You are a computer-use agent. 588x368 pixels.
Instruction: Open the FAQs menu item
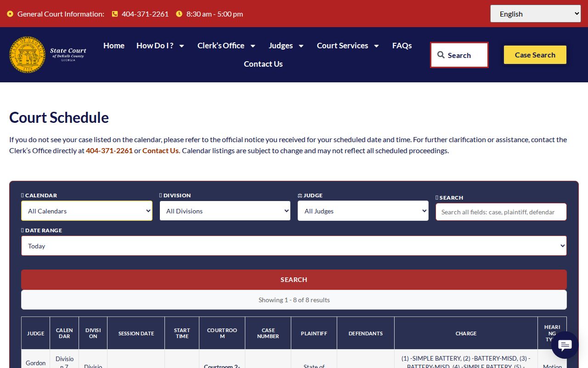coord(402,46)
